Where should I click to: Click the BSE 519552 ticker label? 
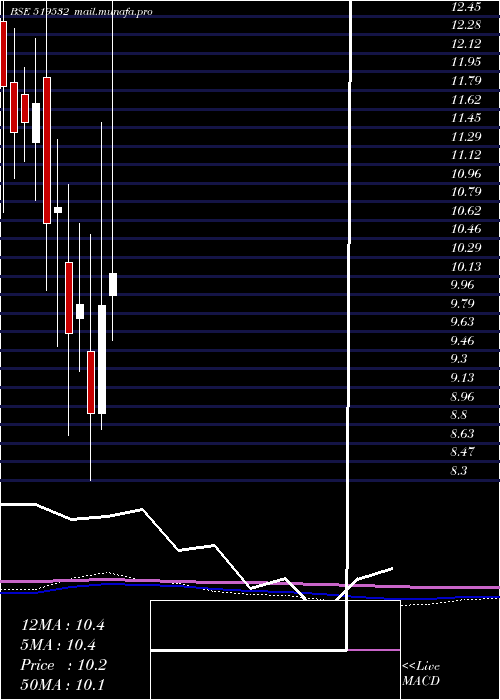click(39, 12)
